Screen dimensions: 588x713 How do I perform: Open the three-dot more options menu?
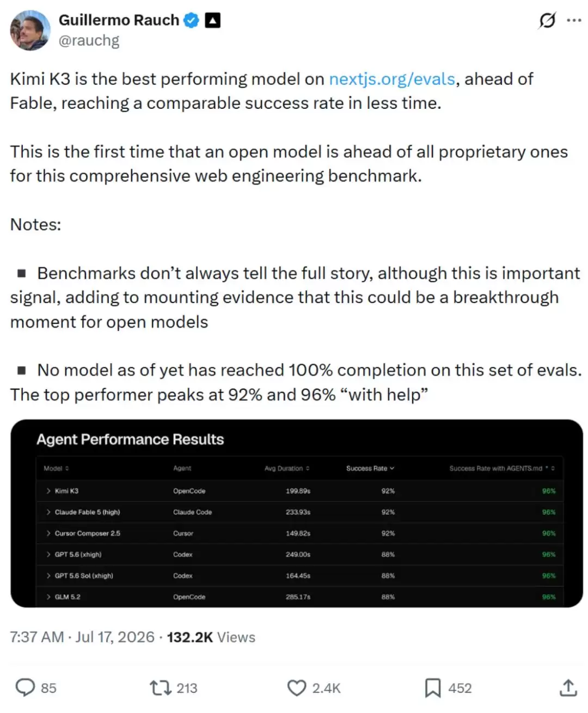[574, 21]
